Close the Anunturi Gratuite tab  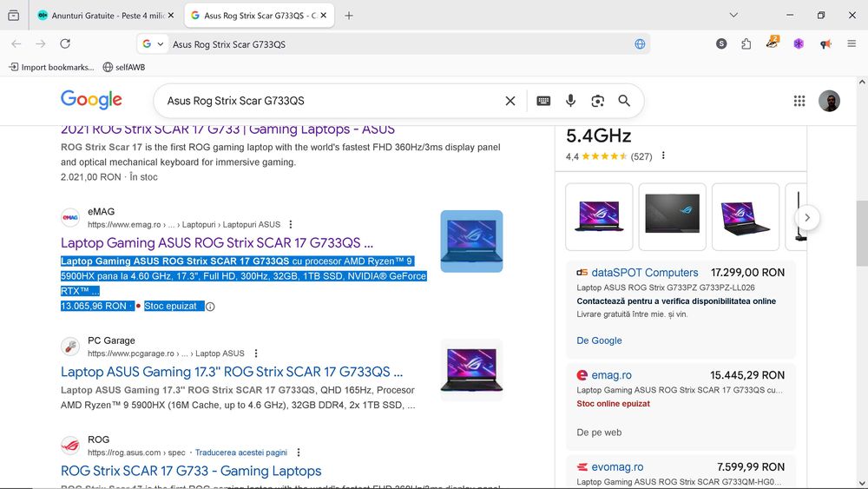[x=171, y=16]
